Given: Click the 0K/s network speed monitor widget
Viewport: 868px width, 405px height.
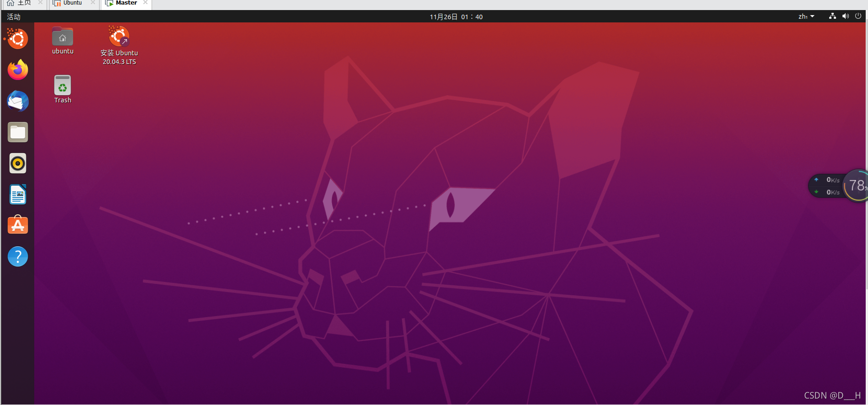Looking at the screenshot, I should [x=827, y=186].
